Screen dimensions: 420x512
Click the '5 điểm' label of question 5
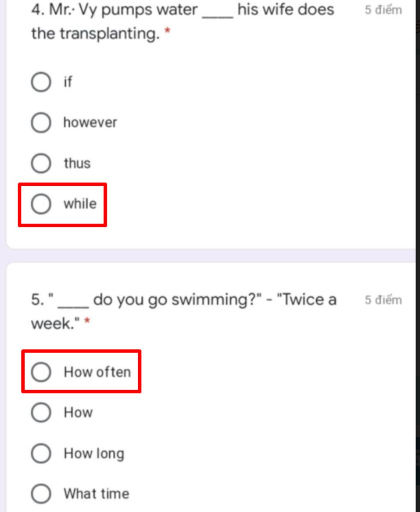[383, 300]
